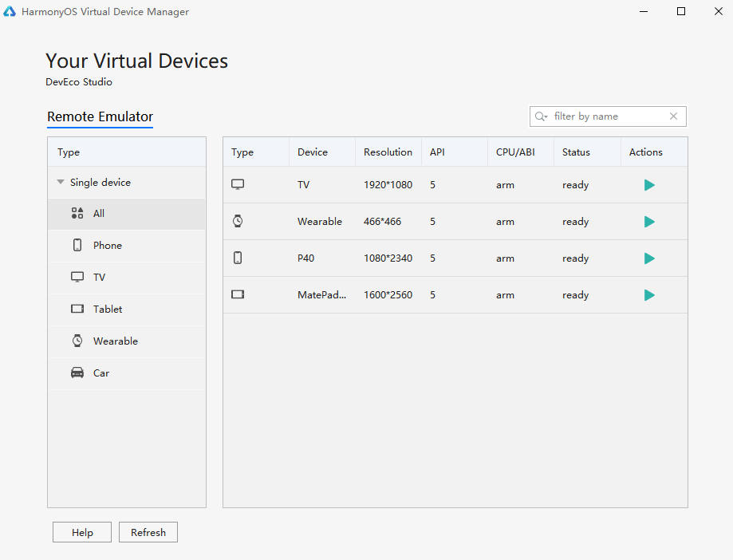Click the search magnifier icon in filter box
The height and width of the screenshot is (560, 733).
541,116
